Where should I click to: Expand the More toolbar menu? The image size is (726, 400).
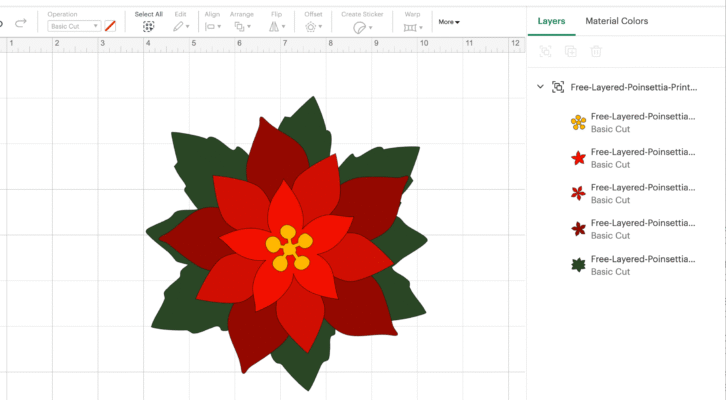449,21
